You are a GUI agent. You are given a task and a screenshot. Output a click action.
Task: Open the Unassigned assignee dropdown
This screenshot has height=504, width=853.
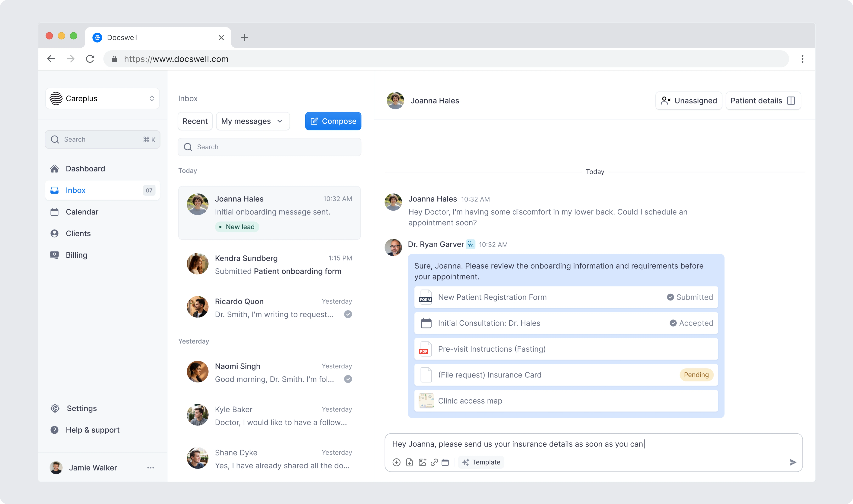point(689,100)
